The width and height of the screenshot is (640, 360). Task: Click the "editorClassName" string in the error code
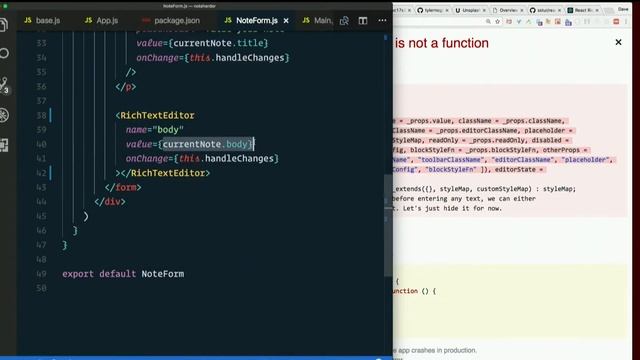(522, 160)
